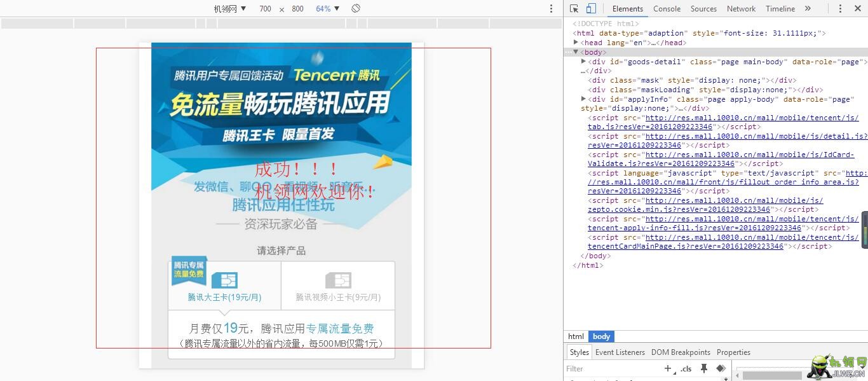Select the closing </body> tag line

[595, 256]
